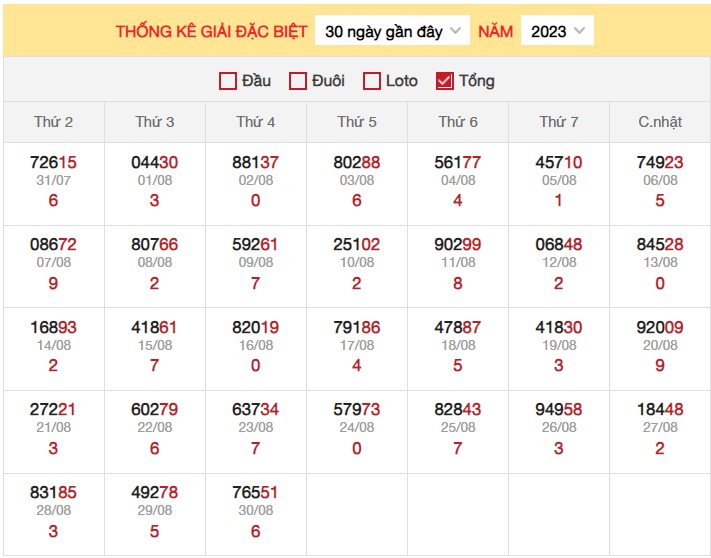Viewport: 711px width, 558px height.
Task: Open the 74923 result on 06/08
Action: (660, 163)
